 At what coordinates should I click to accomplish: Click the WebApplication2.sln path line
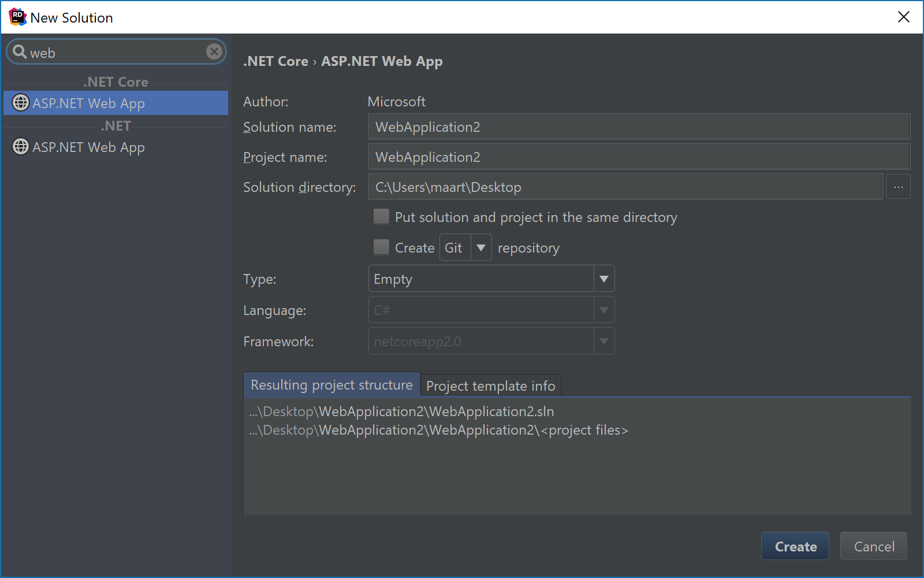[x=401, y=412]
